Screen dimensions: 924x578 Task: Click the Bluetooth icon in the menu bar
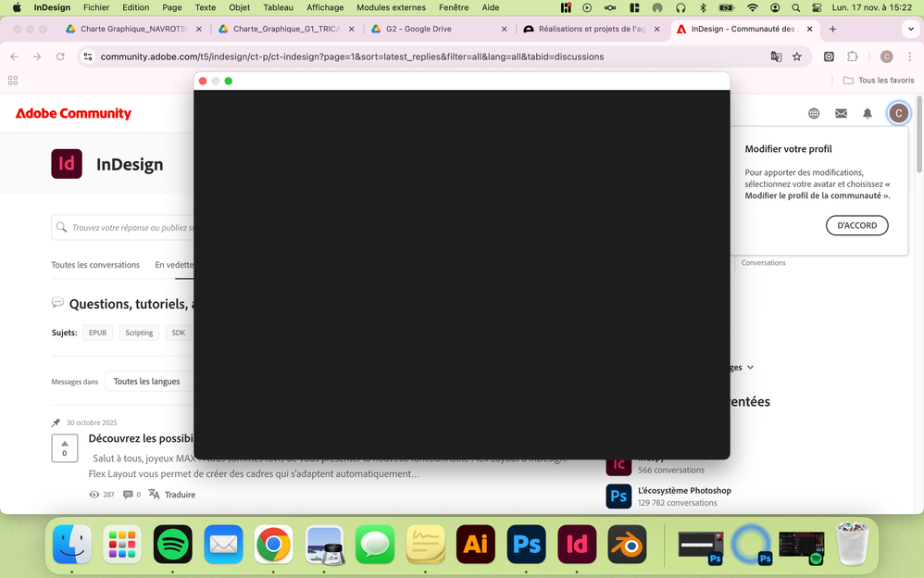click(703, 7)
